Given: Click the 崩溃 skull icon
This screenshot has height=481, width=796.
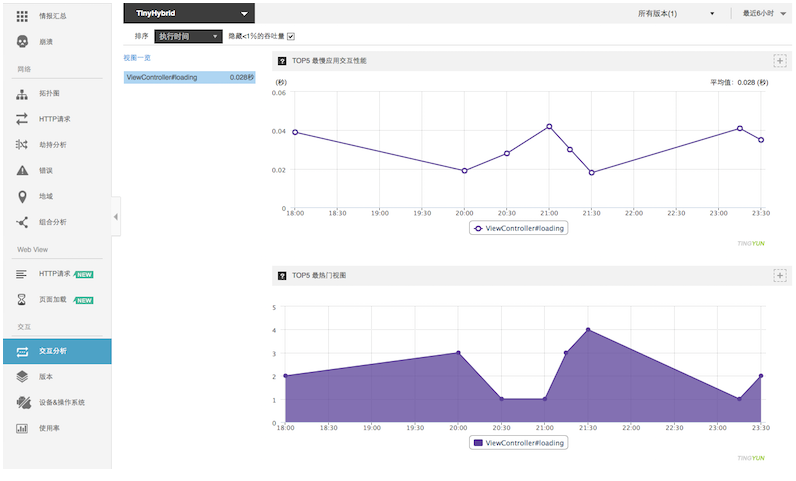Looking at the screenshot, I should pyautogui.click(x=22, y=42).
